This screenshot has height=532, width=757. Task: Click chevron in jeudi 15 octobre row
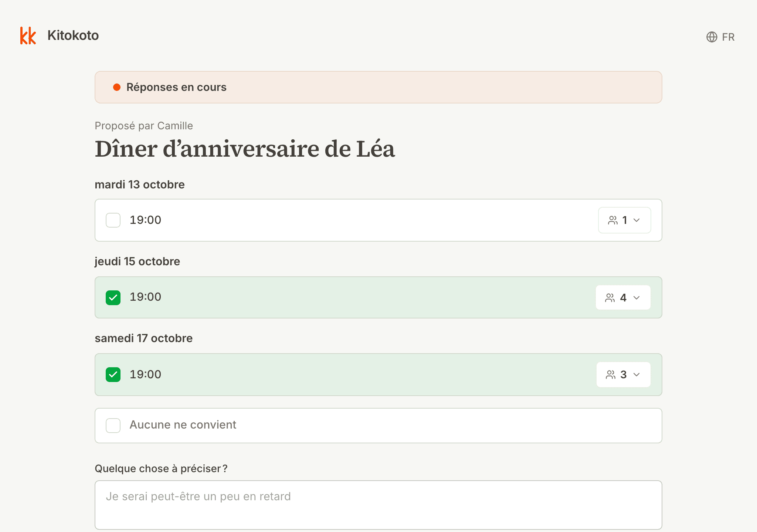637,297
